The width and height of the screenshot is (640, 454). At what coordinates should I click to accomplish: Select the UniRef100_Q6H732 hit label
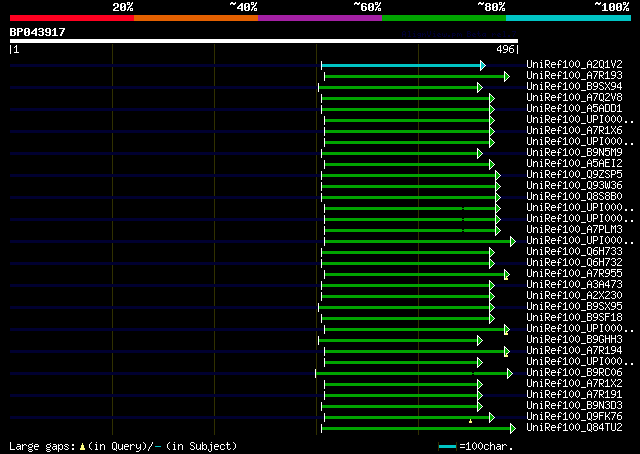pyautogui.click(x=574, y=263)
